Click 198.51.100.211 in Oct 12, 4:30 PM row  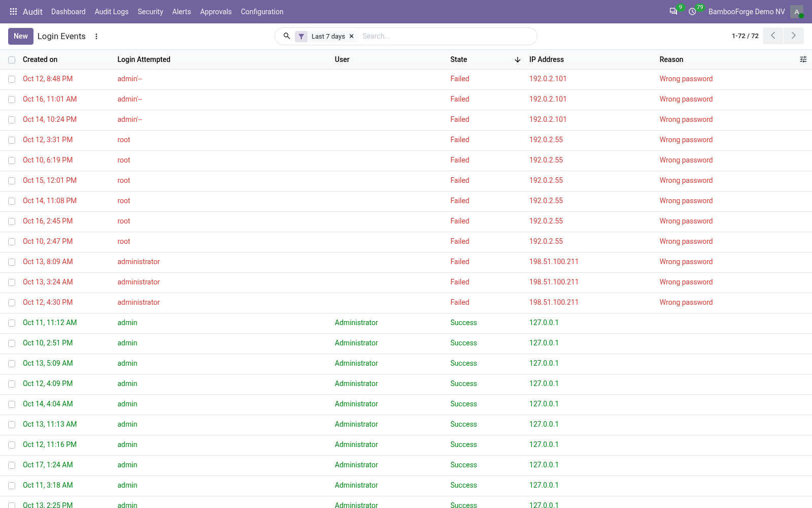(554, 302)
